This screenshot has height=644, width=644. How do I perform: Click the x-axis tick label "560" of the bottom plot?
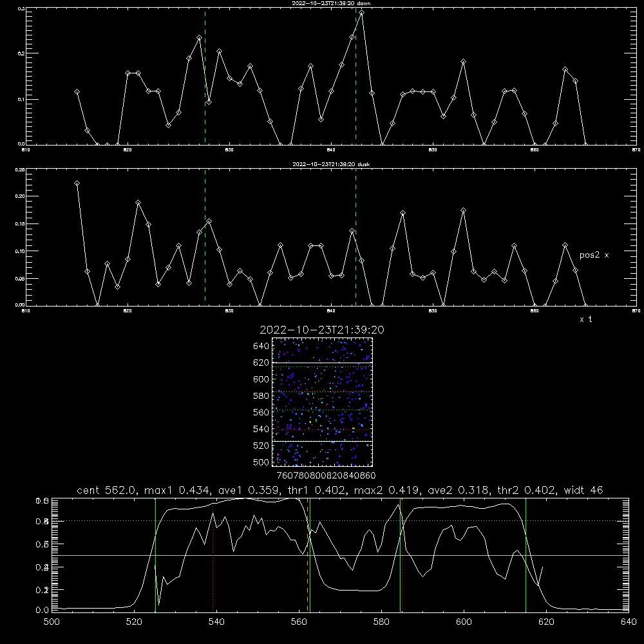299,622
